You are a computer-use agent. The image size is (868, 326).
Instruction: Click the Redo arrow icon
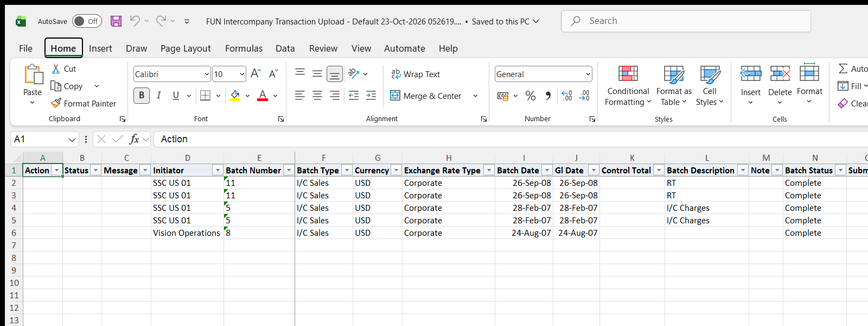(x=161, y=21)
